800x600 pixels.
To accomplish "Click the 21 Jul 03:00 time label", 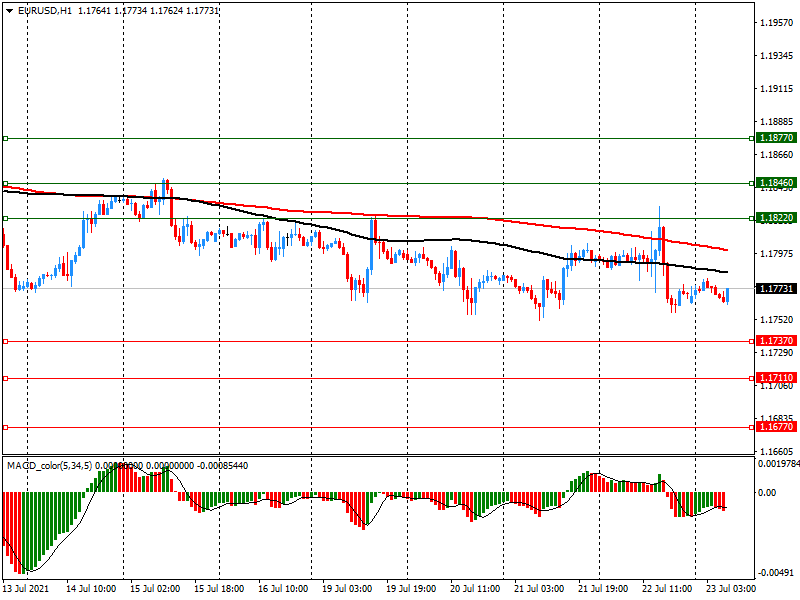I will [x=539, y=589].
